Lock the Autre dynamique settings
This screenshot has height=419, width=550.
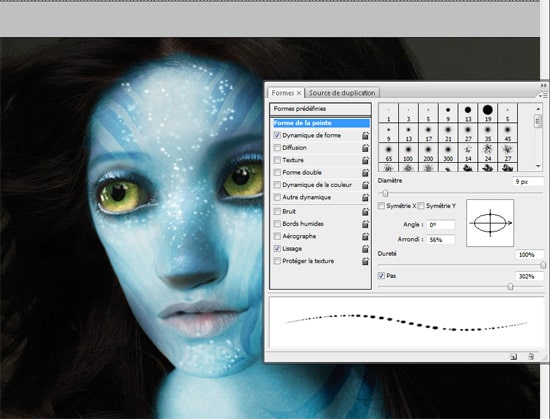point(365,197)
